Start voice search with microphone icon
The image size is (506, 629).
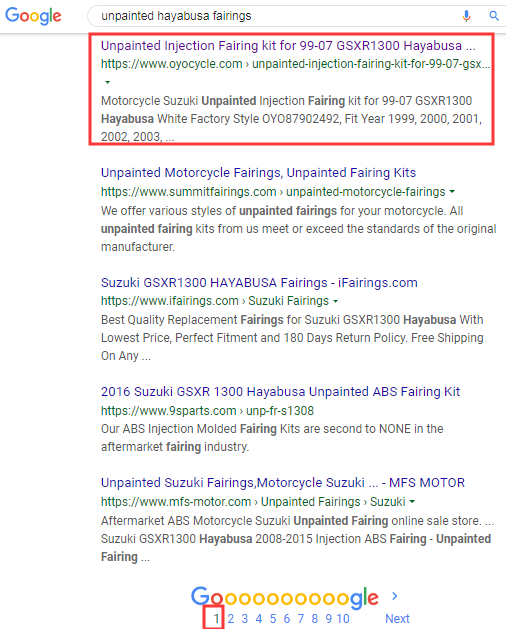pyautogui.click(x=466, y=16)
